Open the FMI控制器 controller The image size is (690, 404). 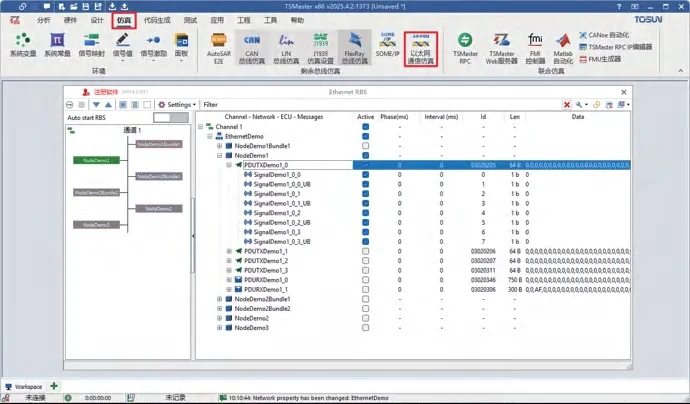[x=535, y=48]
